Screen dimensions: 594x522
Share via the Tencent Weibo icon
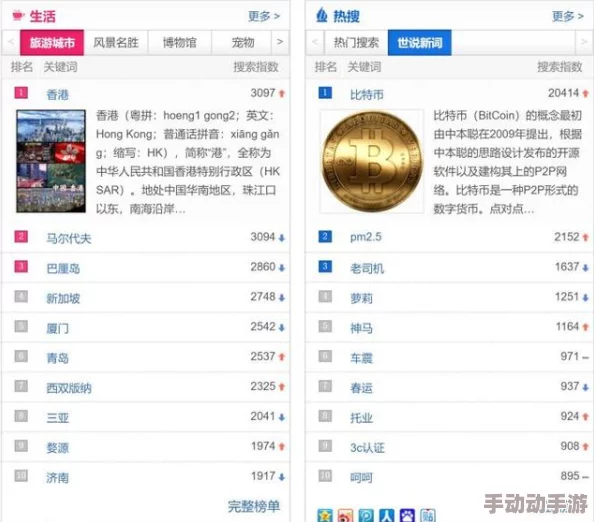(366, 516)
